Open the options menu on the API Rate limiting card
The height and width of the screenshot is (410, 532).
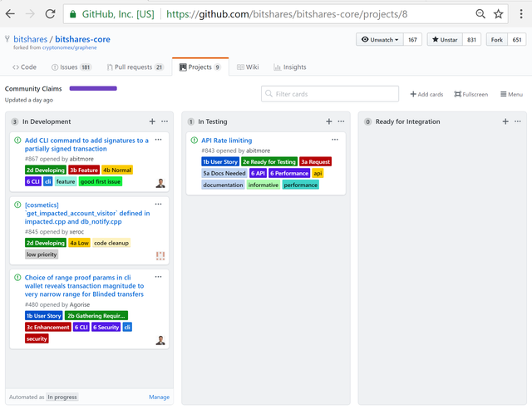click(335, 140)
